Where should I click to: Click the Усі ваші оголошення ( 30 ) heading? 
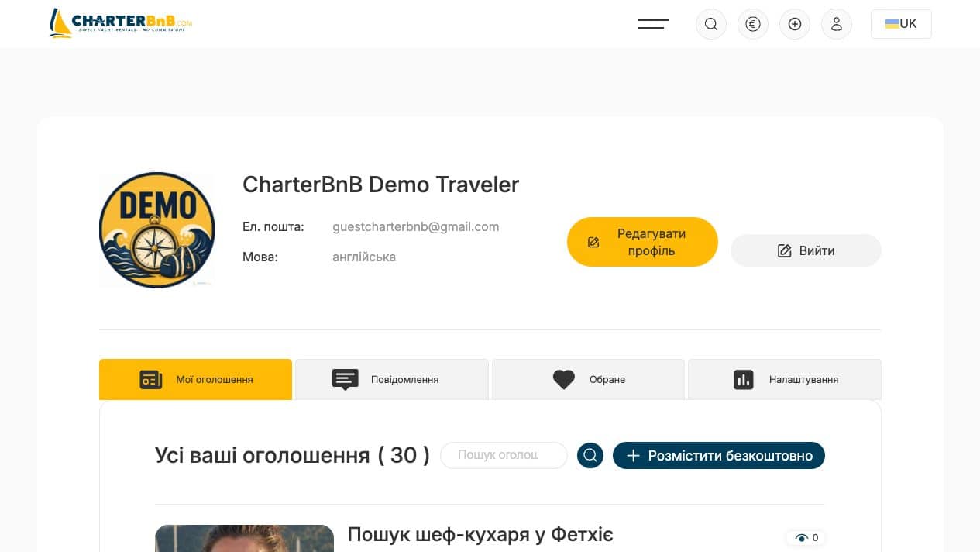(x=292, y=455)
